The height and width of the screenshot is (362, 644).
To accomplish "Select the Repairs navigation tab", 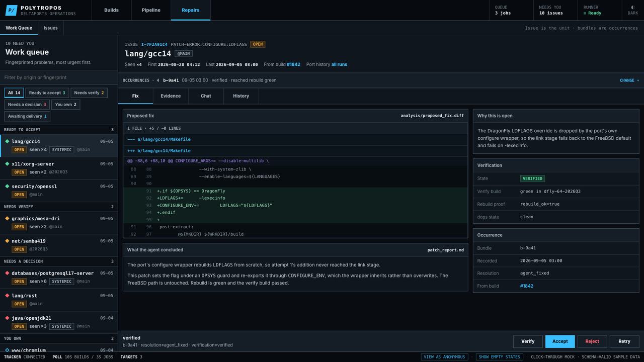I will pos(191,10).
